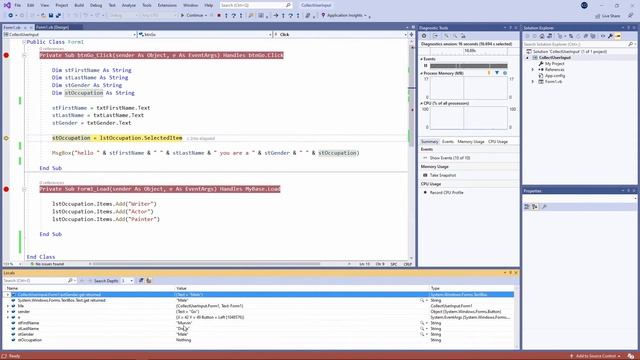Viewport: 640px width, 360px height.
Task: Click the Navigate Backward toolbar icon
Action: pyautogui.click(x=11, y=16)
